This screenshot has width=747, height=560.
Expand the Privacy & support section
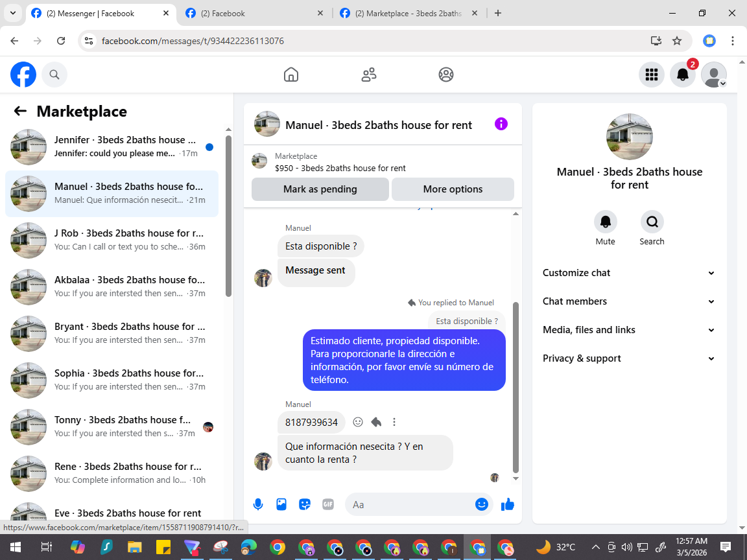[x=629, y=358]
